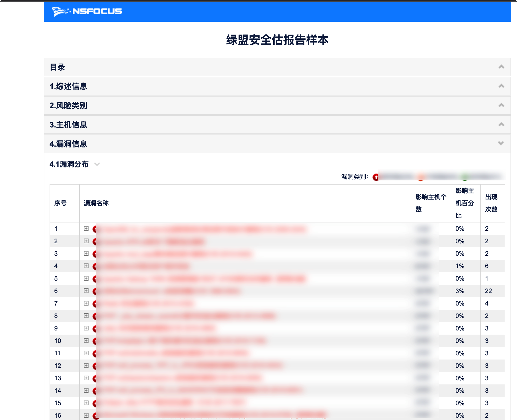This screenshot has height=420, width=517.
Task: Click red high-risk icon in legend
Action: click(x=375, y=177)
